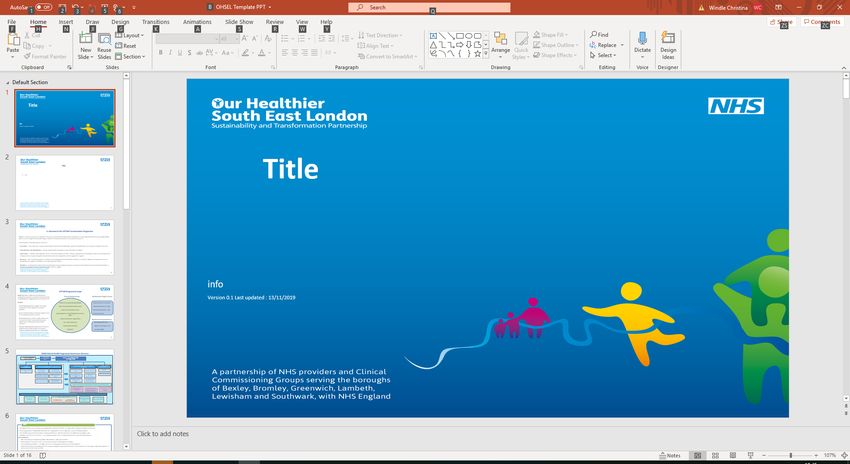
Task: Click the Clear All Formatting icon
Action: point(268,38)
